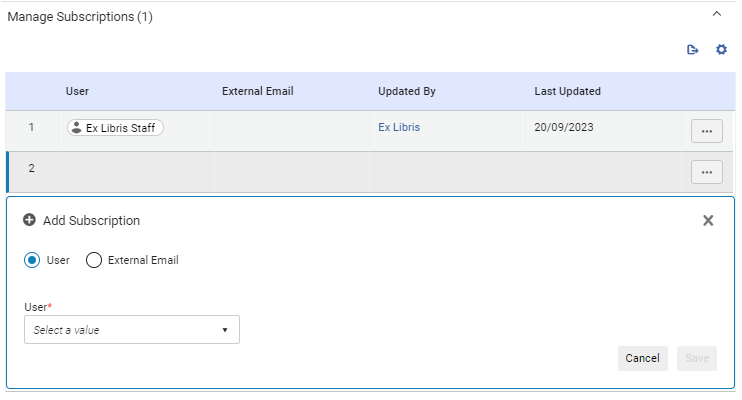Click the export list icon
This screenshot has width=742, height=400.
coord(692,50)
